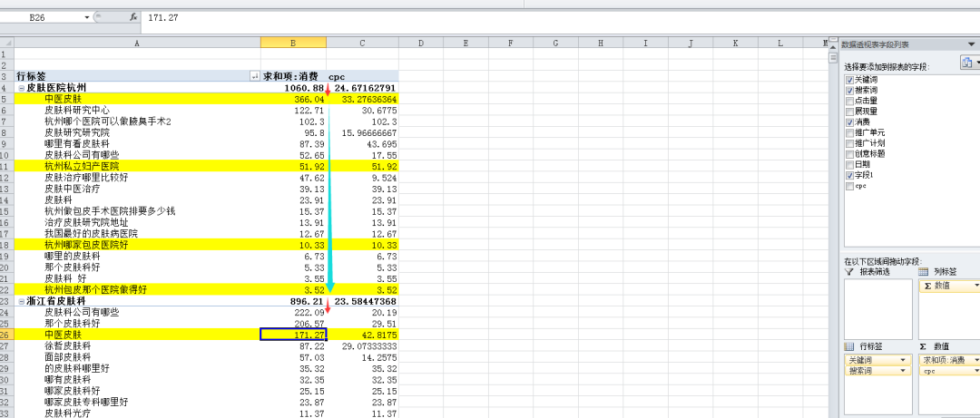This screenshot has height=418, width=980.
Task: Tick the 日期 field checkbox
Action: pos(849,164)
